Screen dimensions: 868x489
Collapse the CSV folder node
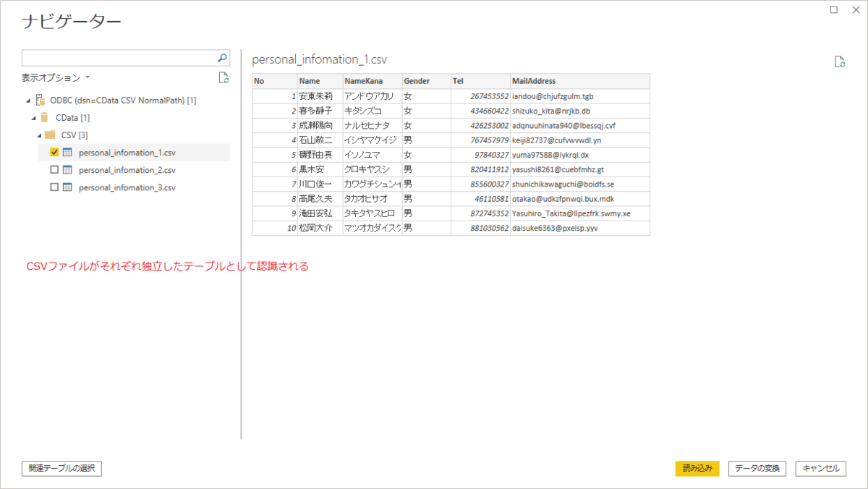tap(38, 135)
